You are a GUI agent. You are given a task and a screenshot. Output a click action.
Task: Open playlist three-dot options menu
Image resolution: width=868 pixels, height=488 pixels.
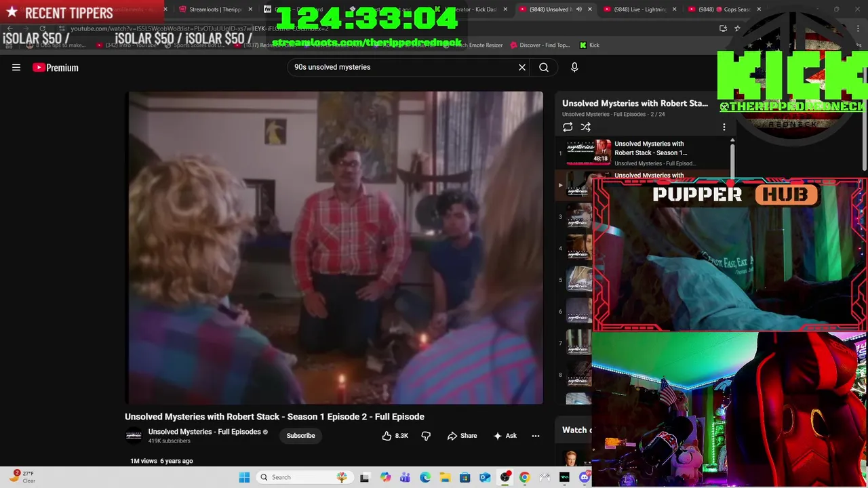coord(724,127)
